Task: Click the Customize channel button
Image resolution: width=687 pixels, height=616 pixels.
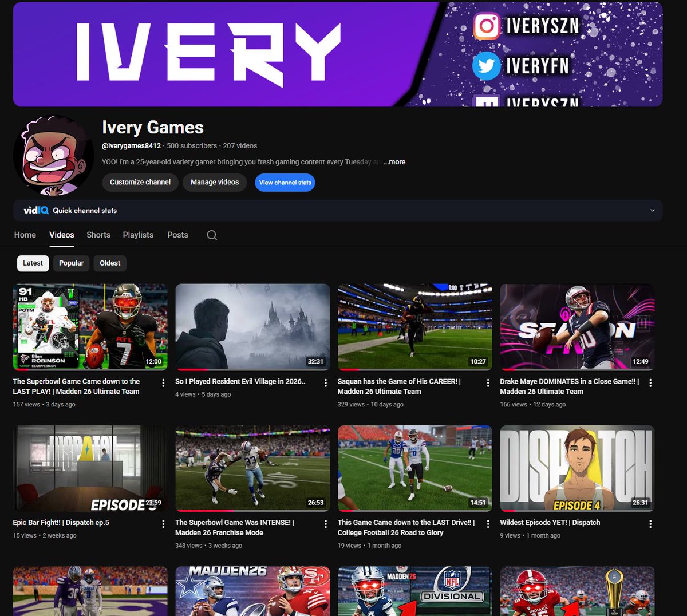Action: click(x=140, y=183)
